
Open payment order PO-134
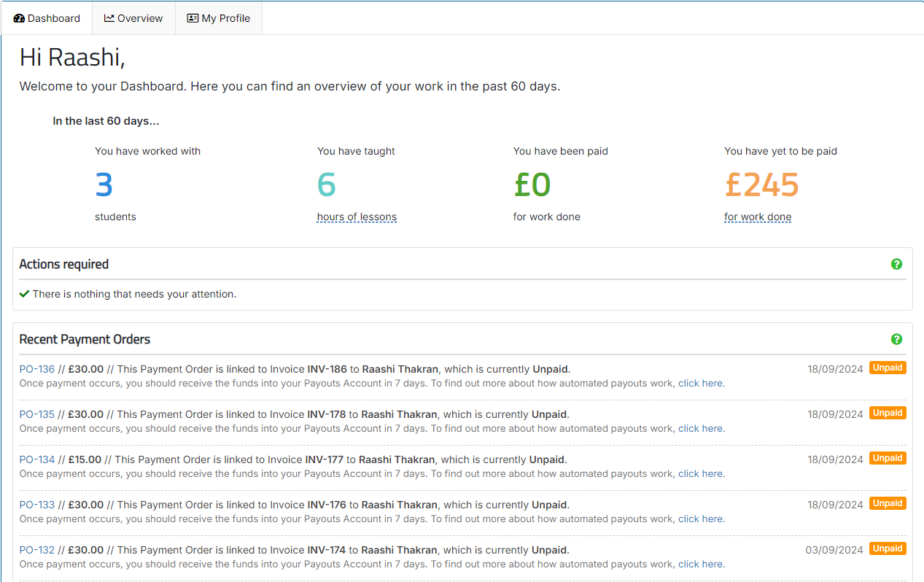coord(36,459)
